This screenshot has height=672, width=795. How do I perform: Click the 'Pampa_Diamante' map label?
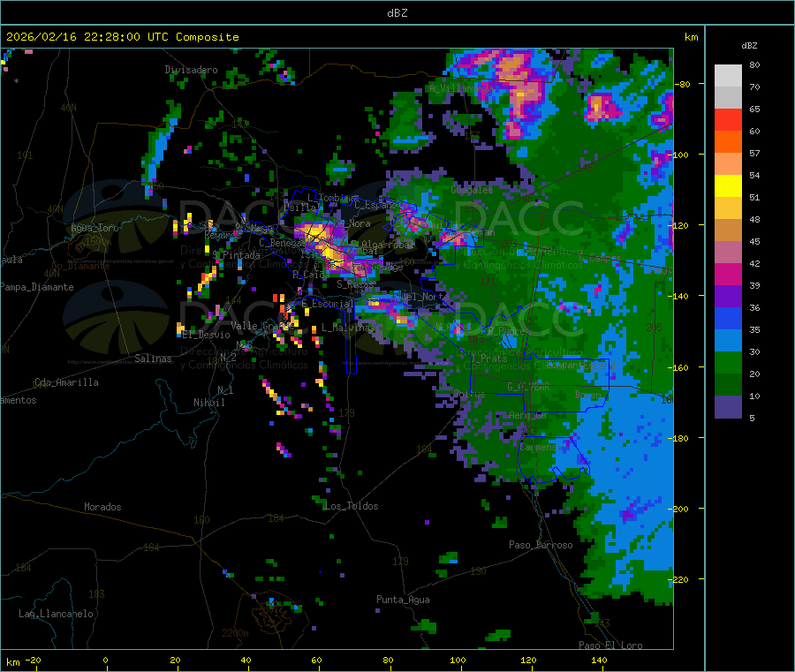(x=36, y=287)
